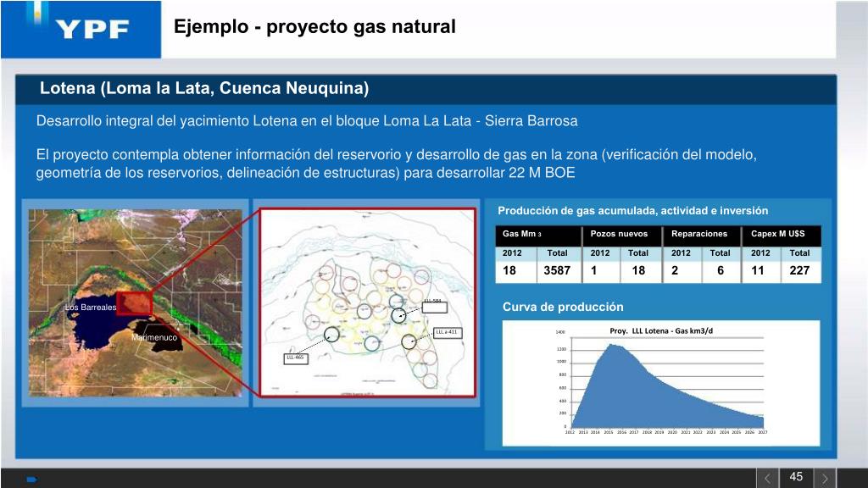Click the red highlighted area on satellite map
Image resolution: width=868 pixels, height=488 pixels.
coord(134,302)
